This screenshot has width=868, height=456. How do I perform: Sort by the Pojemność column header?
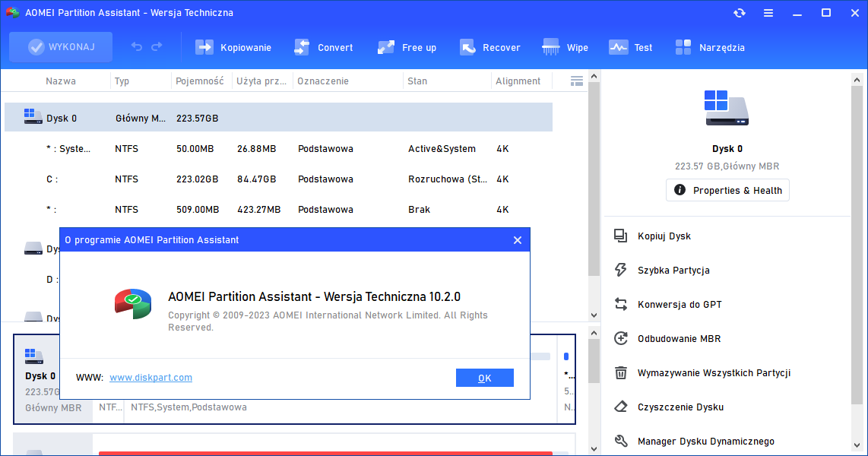click(200, 81)
